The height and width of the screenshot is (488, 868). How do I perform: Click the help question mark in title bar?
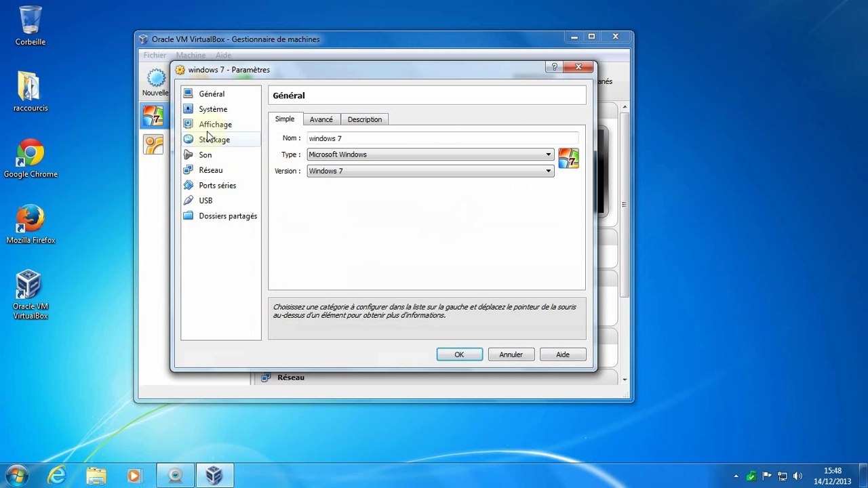pos(554,66)
